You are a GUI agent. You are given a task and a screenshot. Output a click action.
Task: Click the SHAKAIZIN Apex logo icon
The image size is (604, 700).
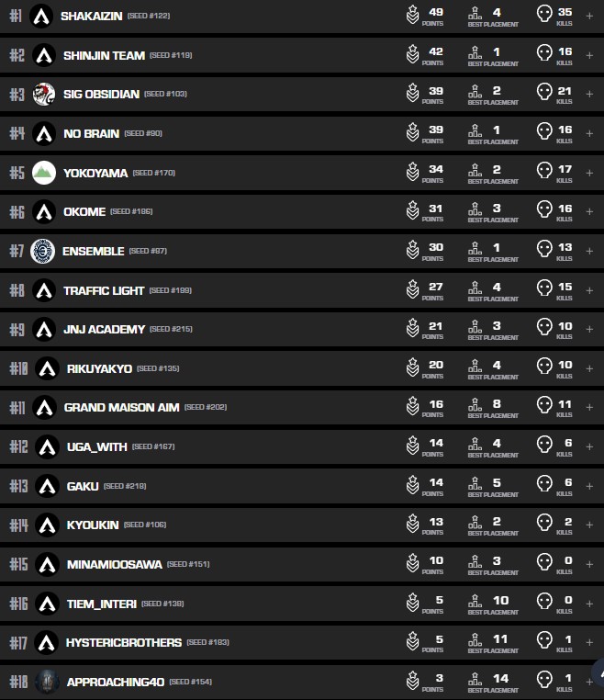[41, 16]
